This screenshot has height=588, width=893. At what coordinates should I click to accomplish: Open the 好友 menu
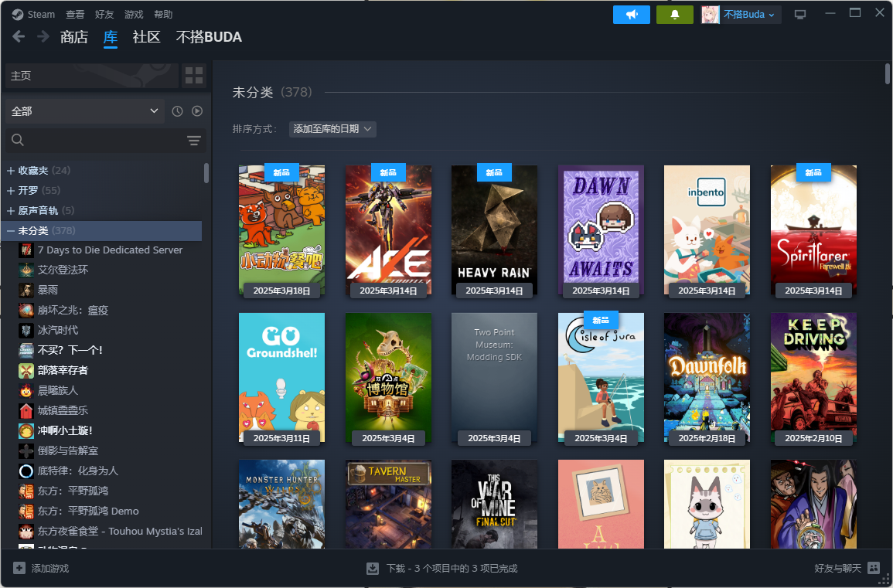[104, 14]
